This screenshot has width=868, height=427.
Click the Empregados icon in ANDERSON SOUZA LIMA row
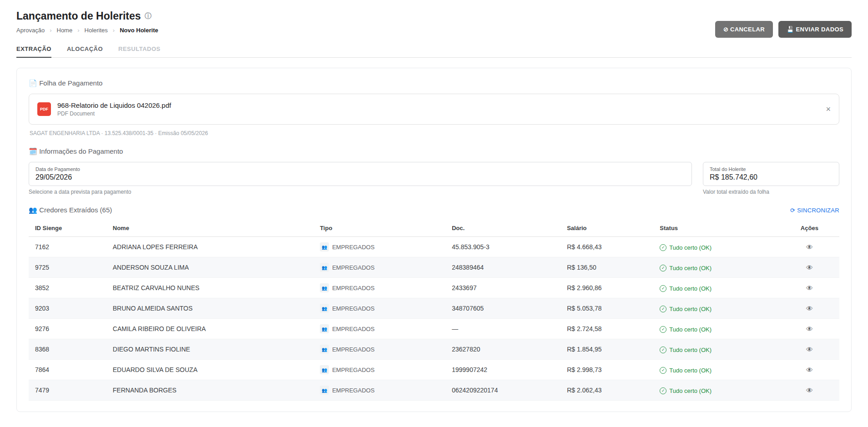point(324,268)
